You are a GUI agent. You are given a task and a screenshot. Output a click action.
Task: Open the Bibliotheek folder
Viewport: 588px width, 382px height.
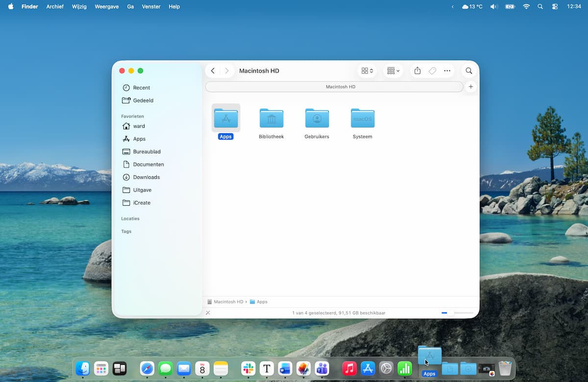pos(271,119)
